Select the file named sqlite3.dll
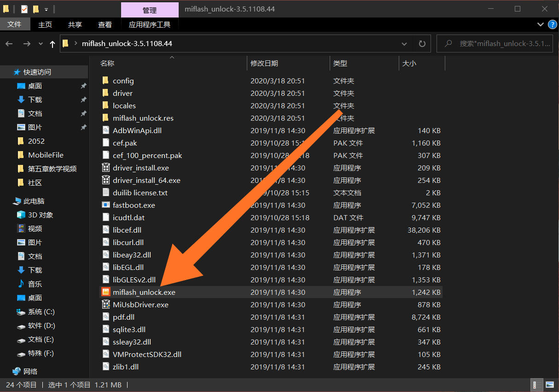The height and width of the screenshot is (392, 559). point(129,329)
